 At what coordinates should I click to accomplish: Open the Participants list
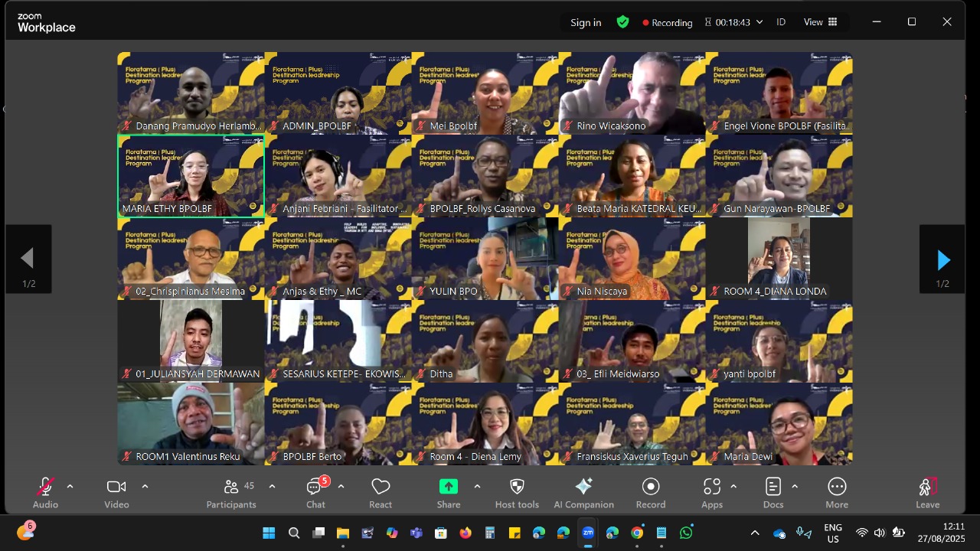coord(231,492)
